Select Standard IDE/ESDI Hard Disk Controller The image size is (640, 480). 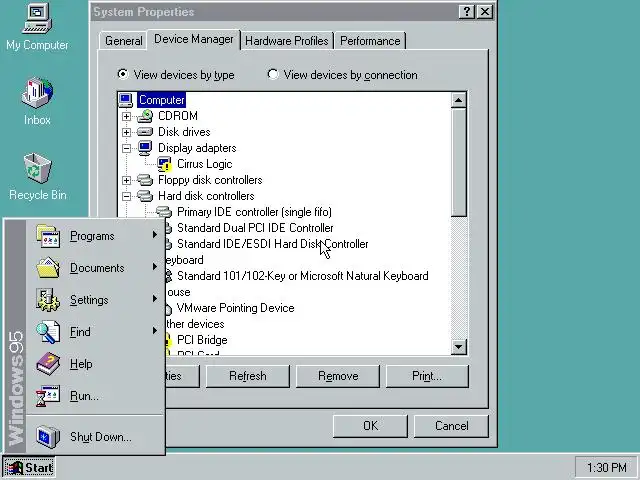(x=273, y=244)
